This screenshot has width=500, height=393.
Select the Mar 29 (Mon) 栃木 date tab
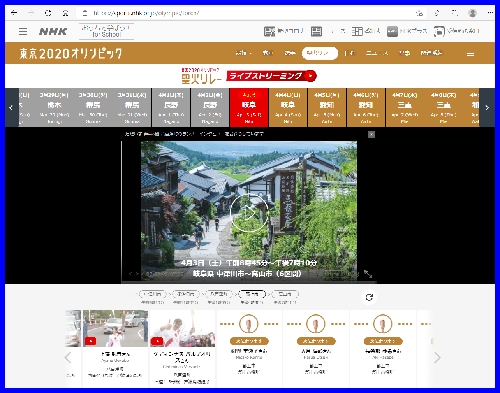point(54,108)
